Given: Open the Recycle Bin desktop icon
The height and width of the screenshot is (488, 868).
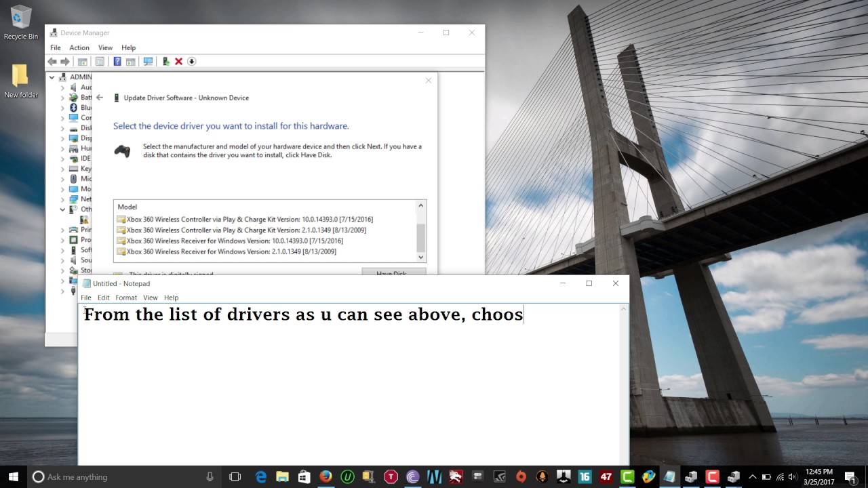Looking at the screenshot, I should [x=21, y=23].
